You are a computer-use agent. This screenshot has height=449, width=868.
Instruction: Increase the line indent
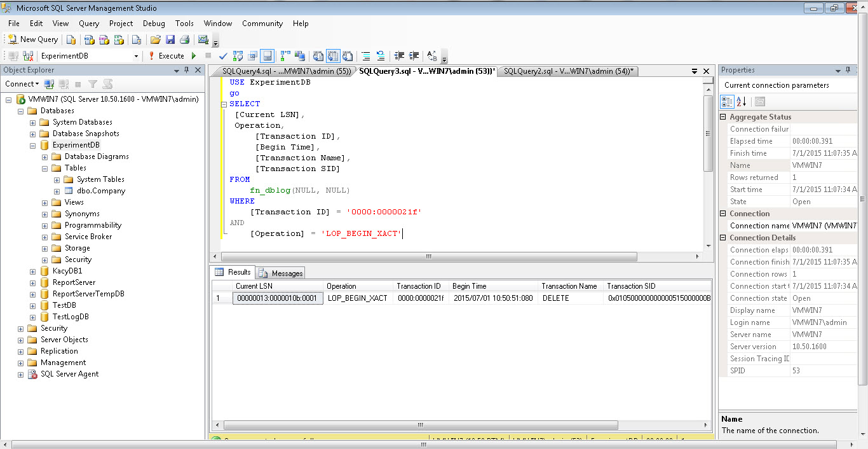pos(414,56)
